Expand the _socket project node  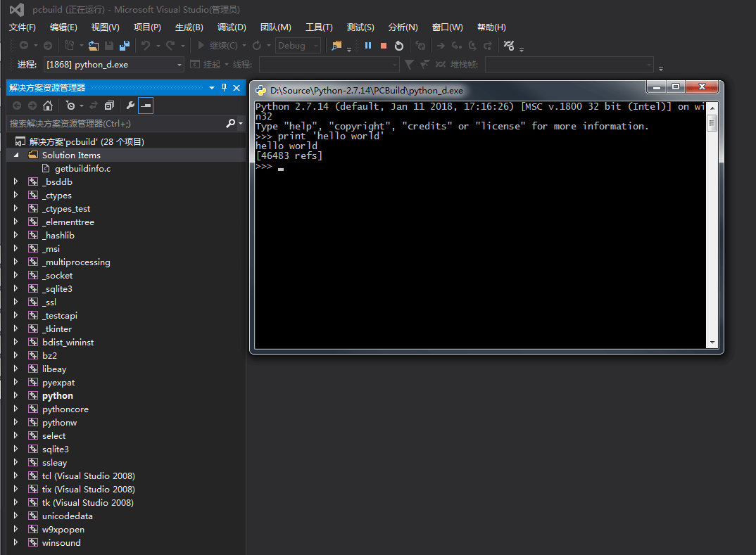(16, 275)
